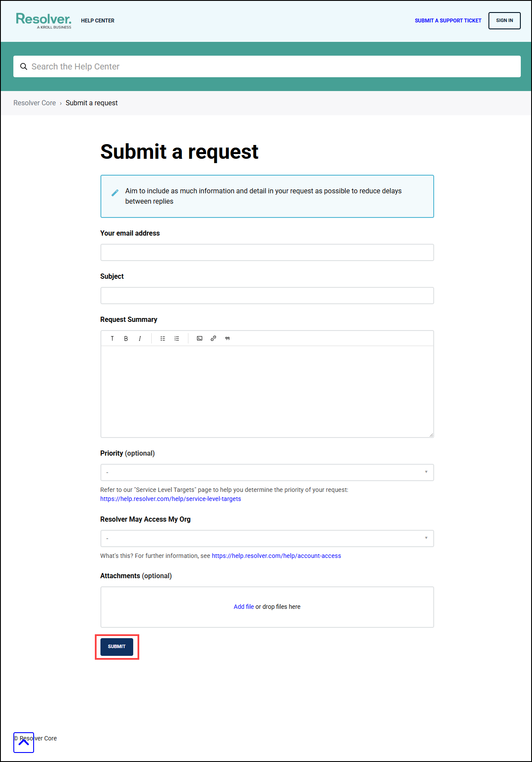Image resolution: width=532 pixels, height=762 pixels.
Task: Click the SUBMIT button
Action: 116,646
